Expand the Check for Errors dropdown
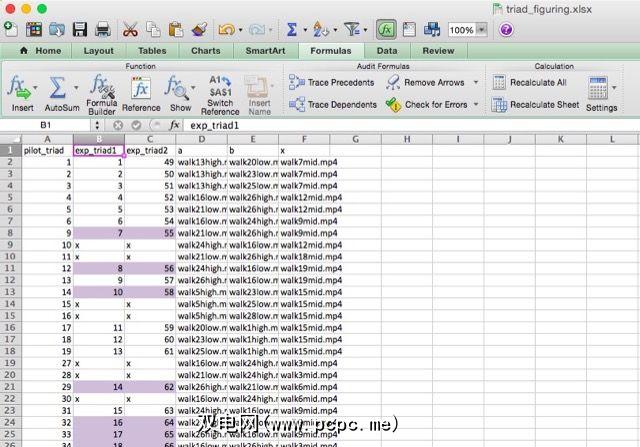The height and width of the screenshot is (447, 640). [476, 105]
